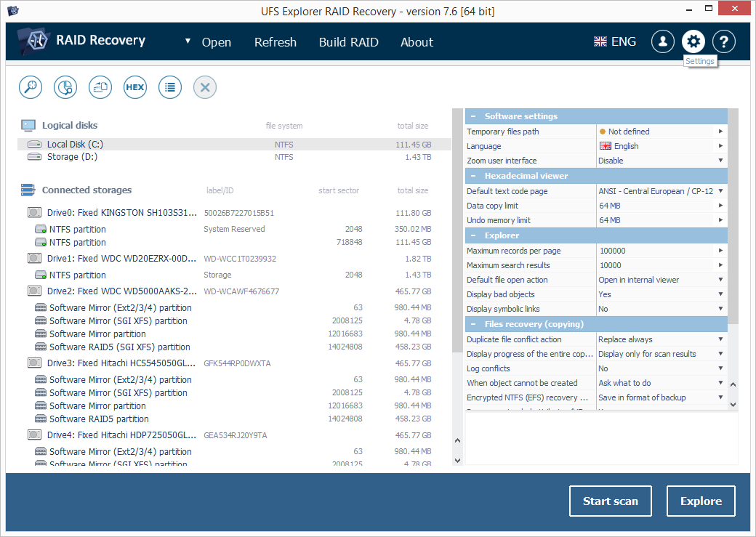Screen dimensions: 756x537
Task: Open the HEX viewer tool
Action: [x=135, y=87]
